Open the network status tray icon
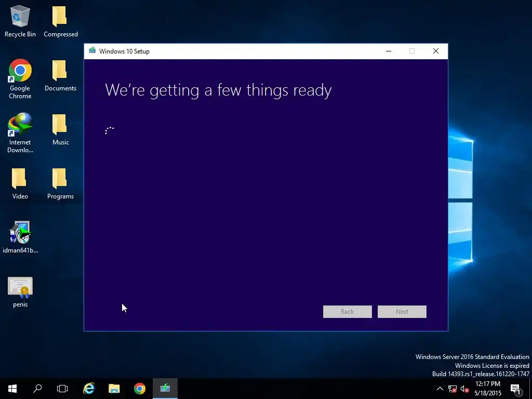This screenshot has width=532, height=399. 453,389
